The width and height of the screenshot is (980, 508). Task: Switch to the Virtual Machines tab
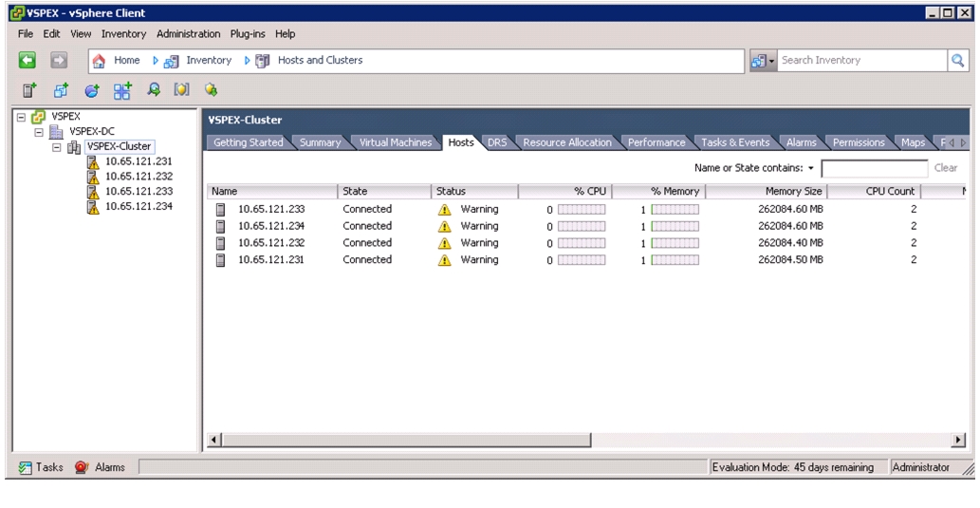pyautogui.click(x=395, y=142)
